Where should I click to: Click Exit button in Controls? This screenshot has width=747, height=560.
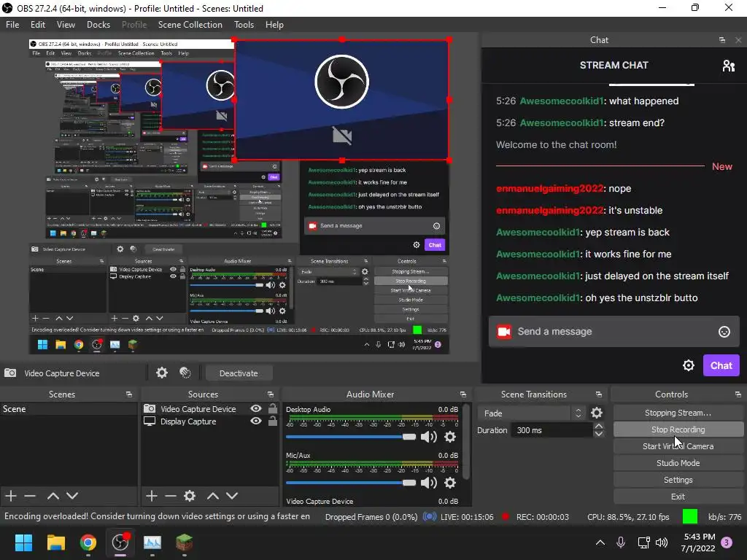(678, 497)
